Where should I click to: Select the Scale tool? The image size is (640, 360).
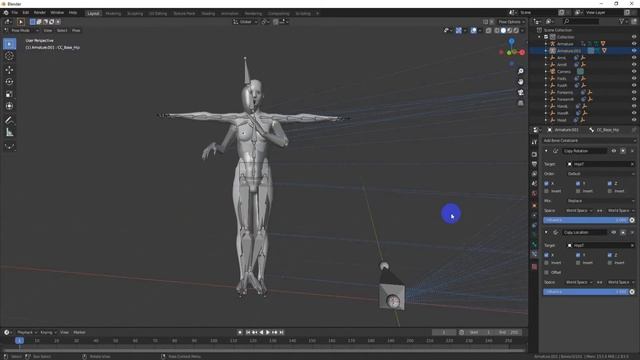(9, 94)
